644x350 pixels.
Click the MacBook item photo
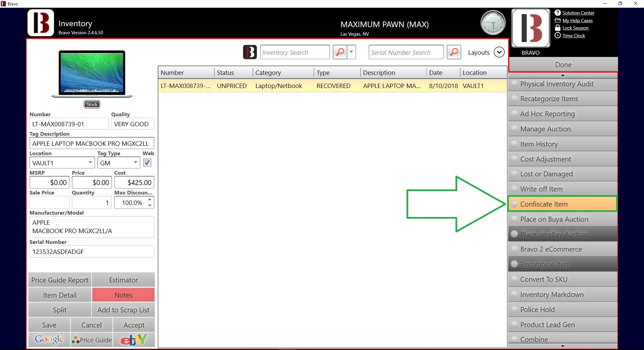(x=92, y=74)
